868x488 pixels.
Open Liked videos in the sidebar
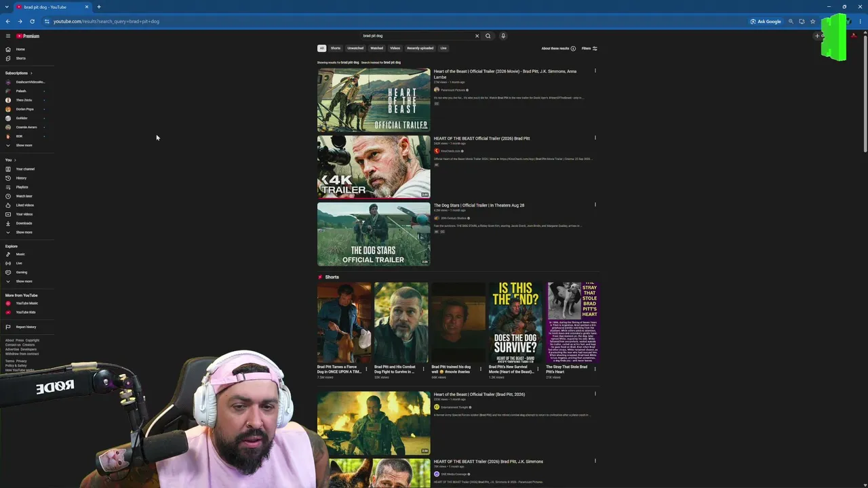(24, 205)
